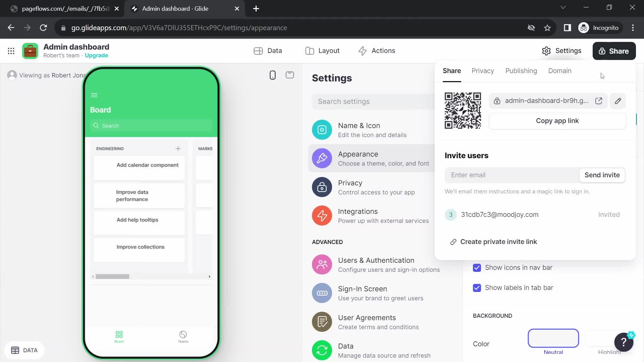The width and height of the screenshot is (644, 362).
Task: Select the Privacy settings icon
Action: pyautogui.click(x=322, y=187)
